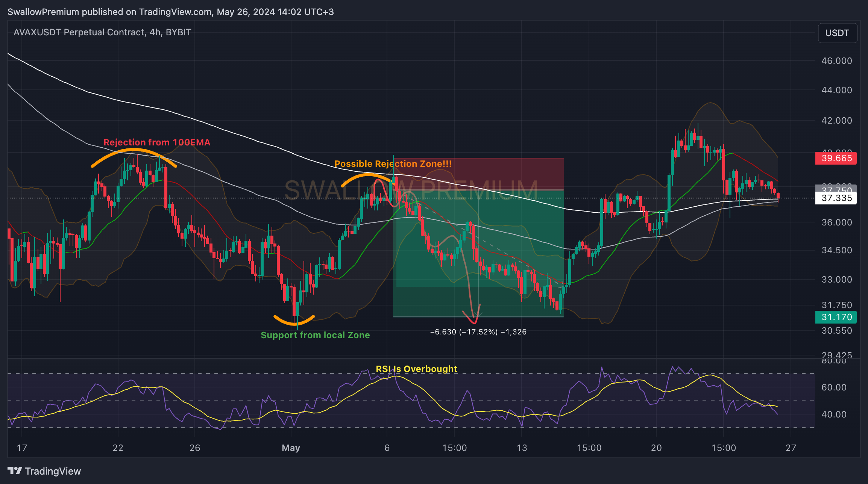Click the green 31.170 price label
Image resolution: width=868 pixels, height=484 pixels.
pos(836,317)
